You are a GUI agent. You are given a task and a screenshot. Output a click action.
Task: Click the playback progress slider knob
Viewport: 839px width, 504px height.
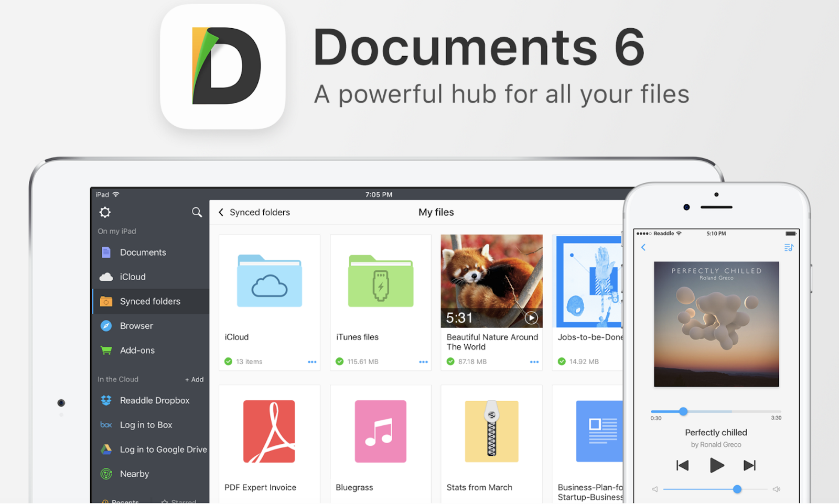point(683,412)
